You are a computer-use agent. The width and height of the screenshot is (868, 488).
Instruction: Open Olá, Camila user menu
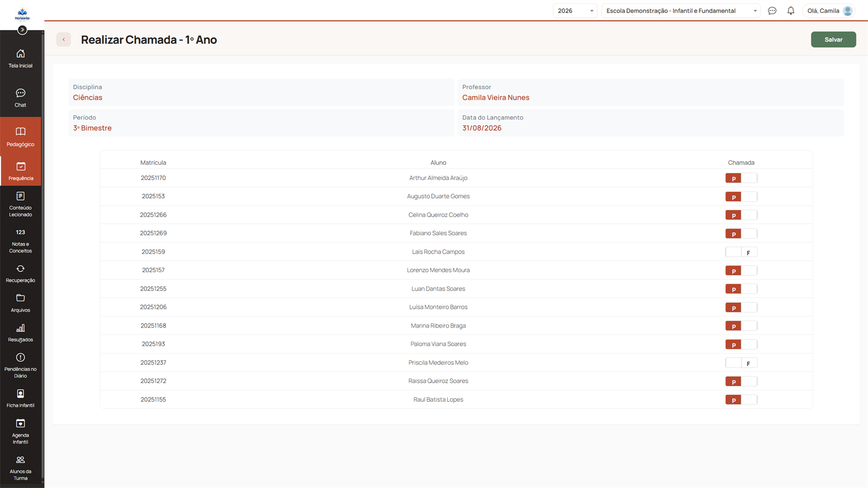(x=829, y=11)
